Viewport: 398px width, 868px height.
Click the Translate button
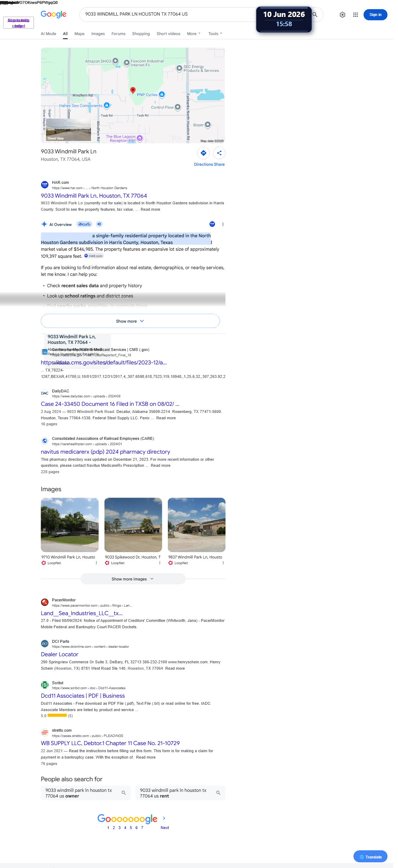coord(370,856)
